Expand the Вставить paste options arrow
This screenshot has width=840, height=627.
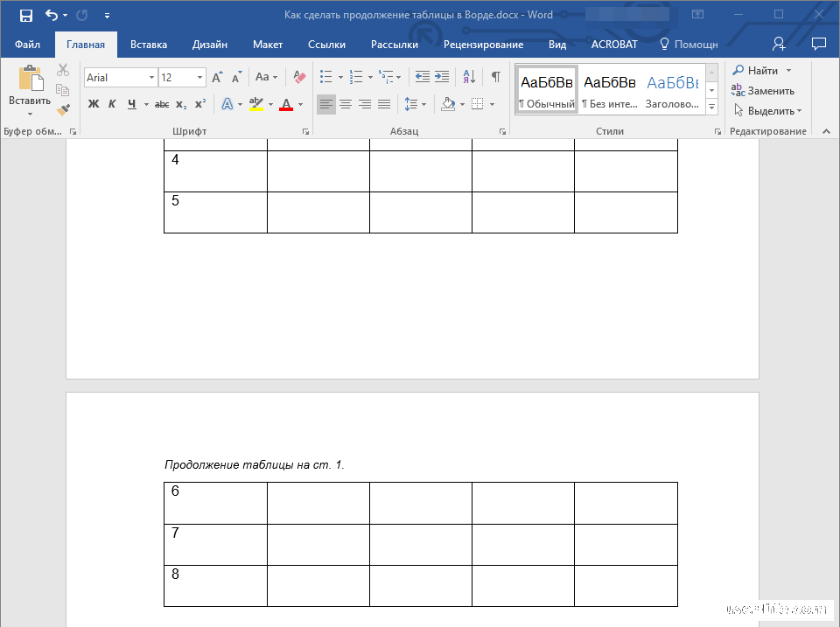pos(30,114)
